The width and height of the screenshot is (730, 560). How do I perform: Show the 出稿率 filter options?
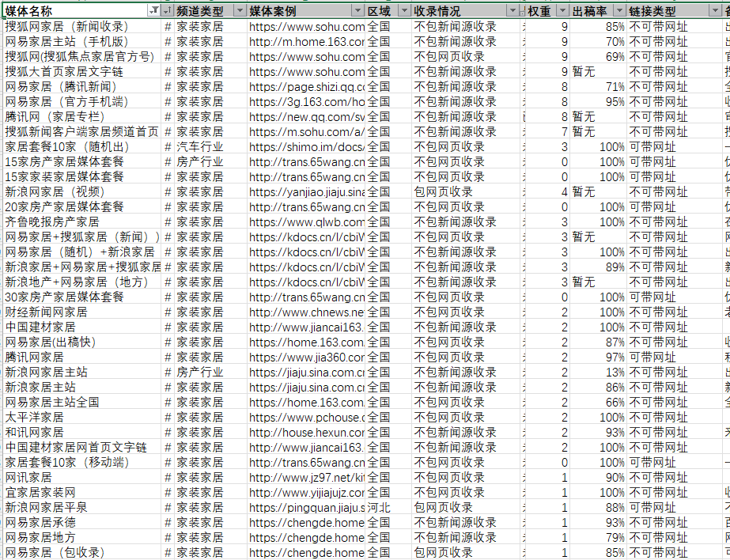[618, 11]
